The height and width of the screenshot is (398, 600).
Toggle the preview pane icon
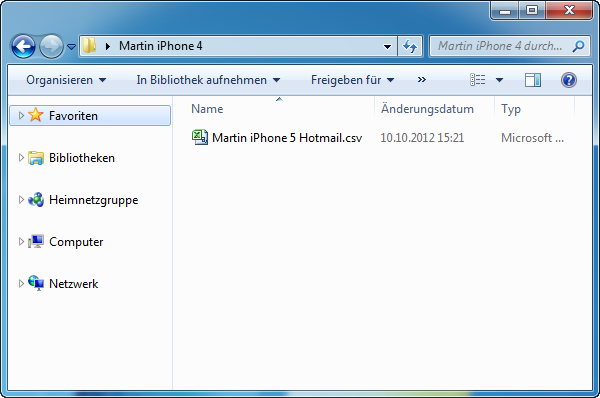click(x=533, y=80)
